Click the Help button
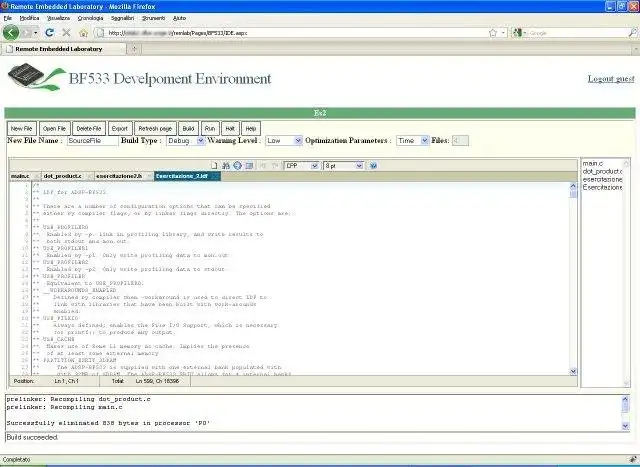This screenshot has height=467, width=640. coord(251,128)
